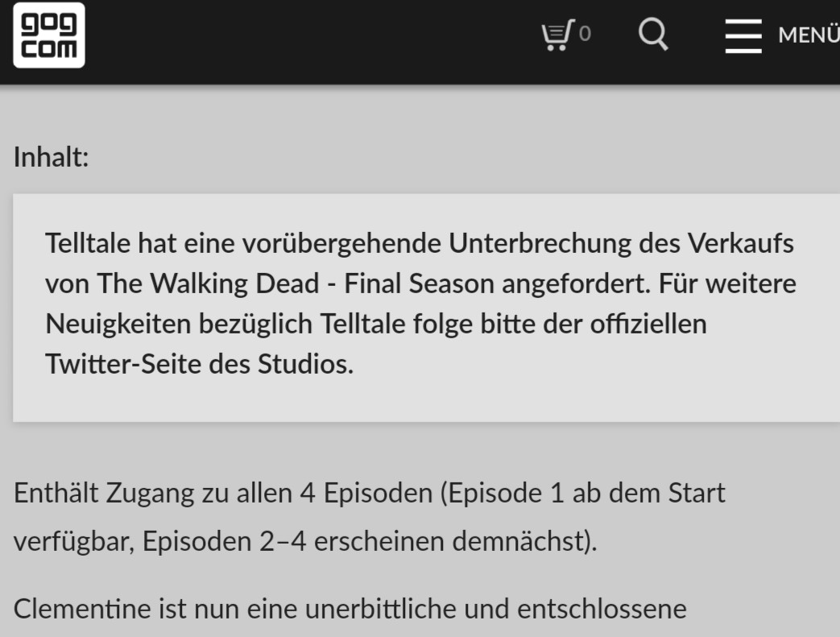Click the Enthält Zugang zu allen 4 Episoden line

(x=223, y=493)
